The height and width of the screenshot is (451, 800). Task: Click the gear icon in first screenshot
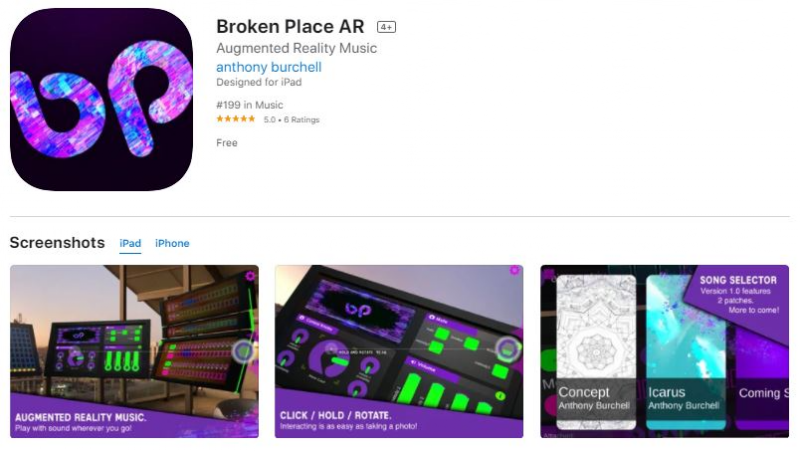click(250, 276)
